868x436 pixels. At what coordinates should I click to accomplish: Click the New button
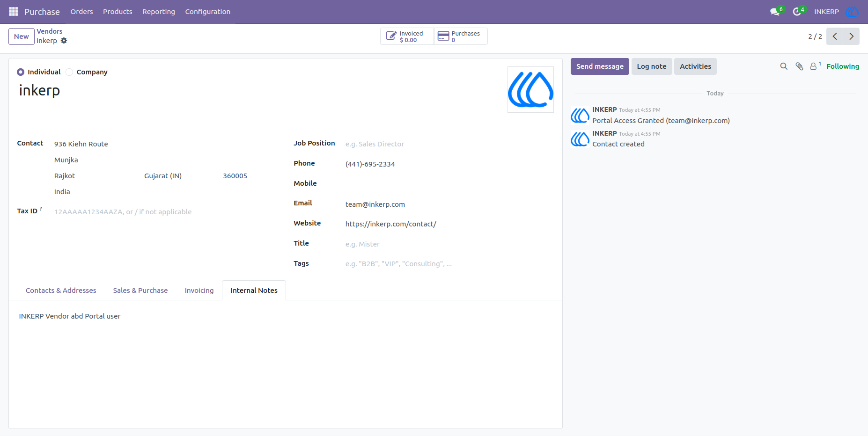pyautogui.click(x=22, y=36)
